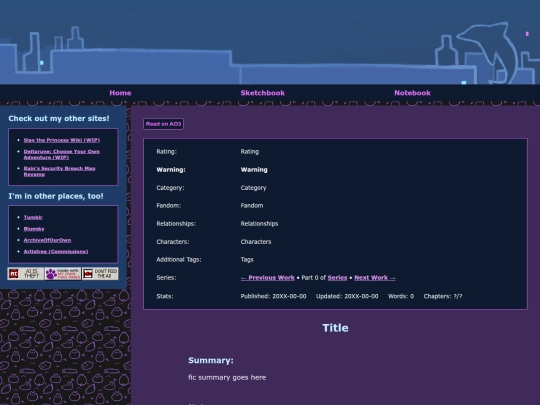540x405 pixels.
Task: Click the 'Category:' label
Action: [170, 188]
